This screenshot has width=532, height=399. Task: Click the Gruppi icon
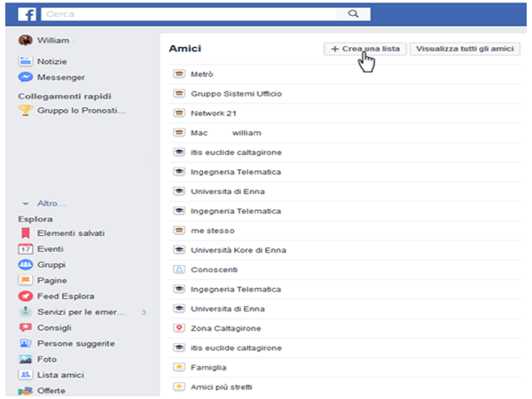pos(25,264)
